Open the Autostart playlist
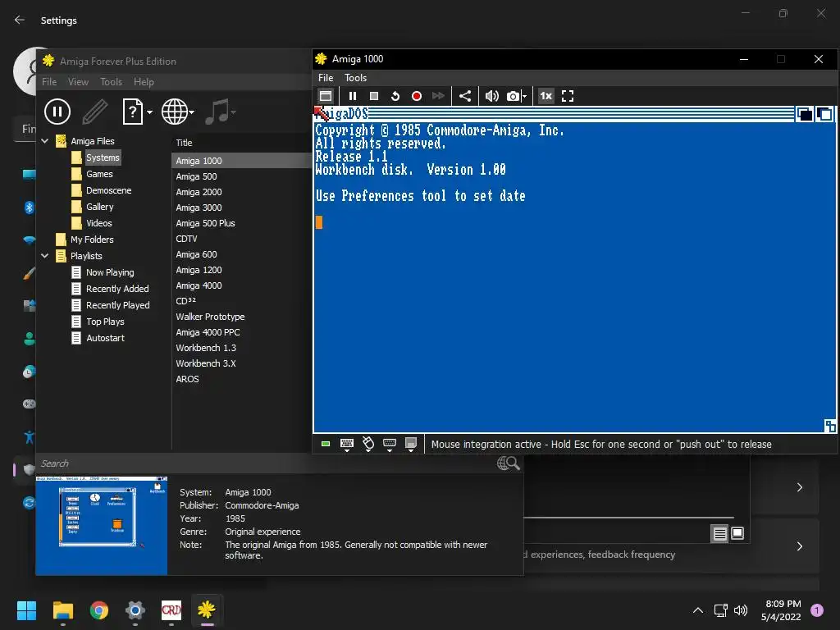The image size is (840, 630). [x=105, y=338]
